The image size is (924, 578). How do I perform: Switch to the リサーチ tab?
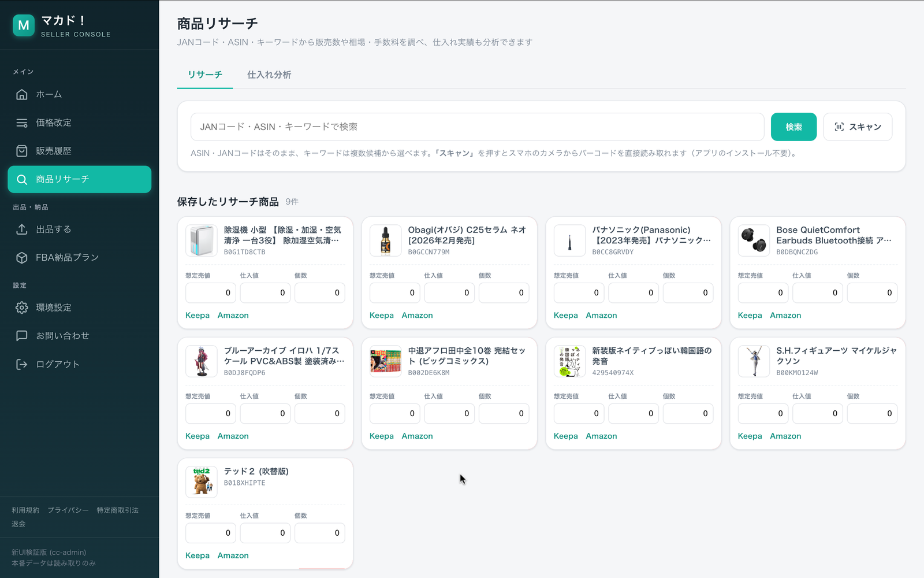coord(205,75)
